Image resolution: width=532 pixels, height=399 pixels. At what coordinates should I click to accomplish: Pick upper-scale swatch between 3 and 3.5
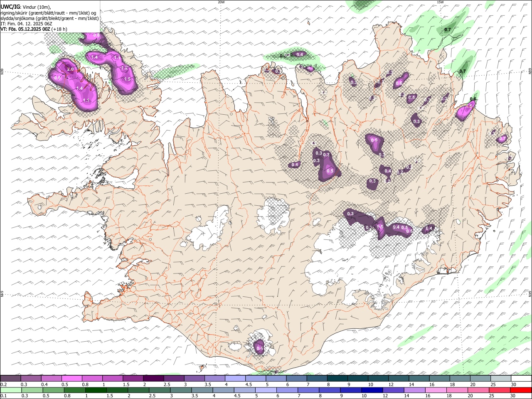point(195,378)
